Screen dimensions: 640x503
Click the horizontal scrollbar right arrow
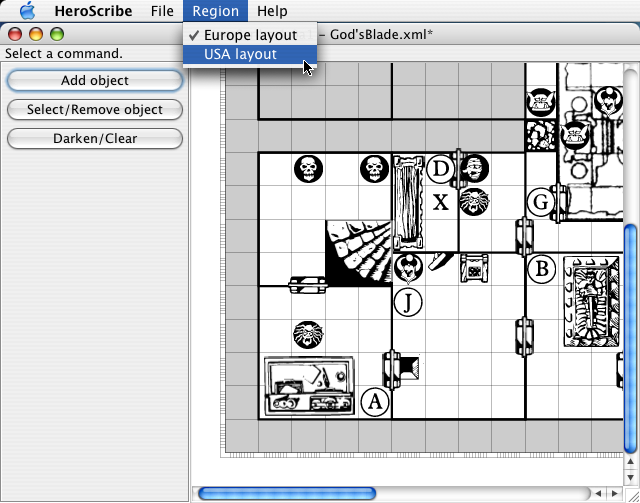coord(613,493)
